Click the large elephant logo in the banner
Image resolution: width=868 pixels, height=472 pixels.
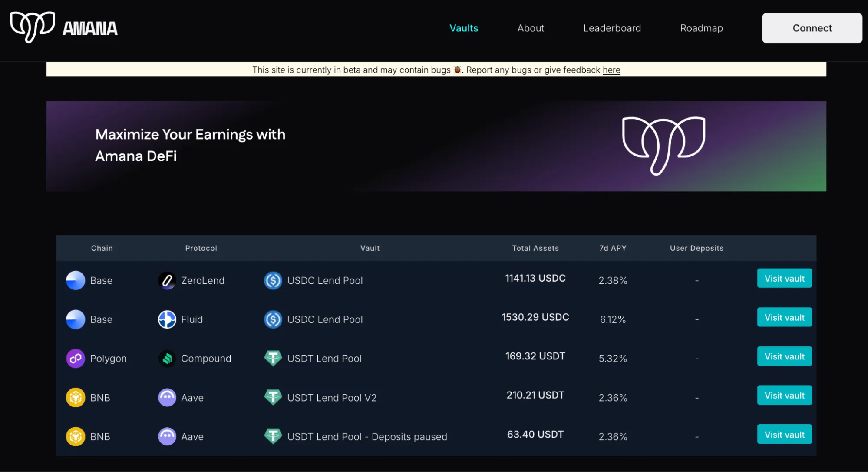pos(663,146)
